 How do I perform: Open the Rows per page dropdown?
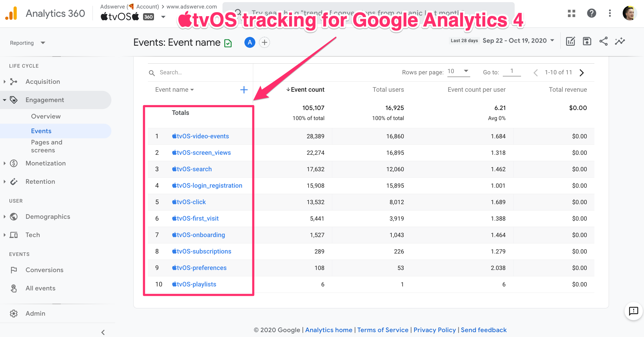point(458,71)
